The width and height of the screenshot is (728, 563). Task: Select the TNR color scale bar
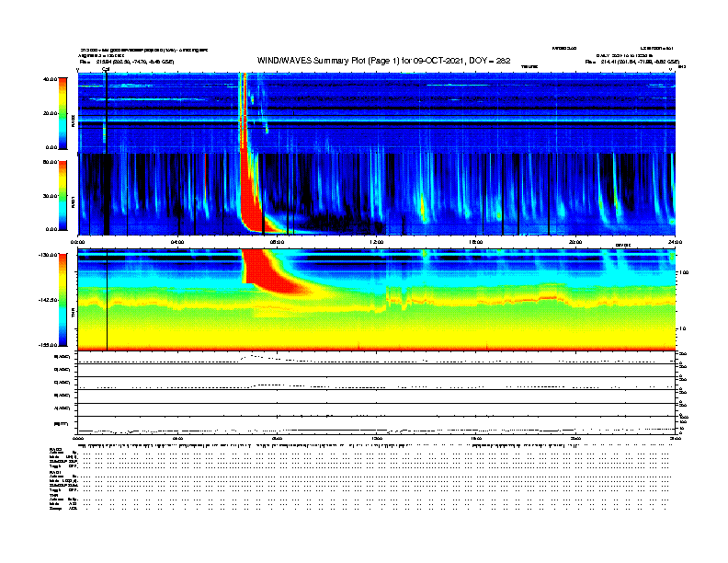tap(63, 300)
